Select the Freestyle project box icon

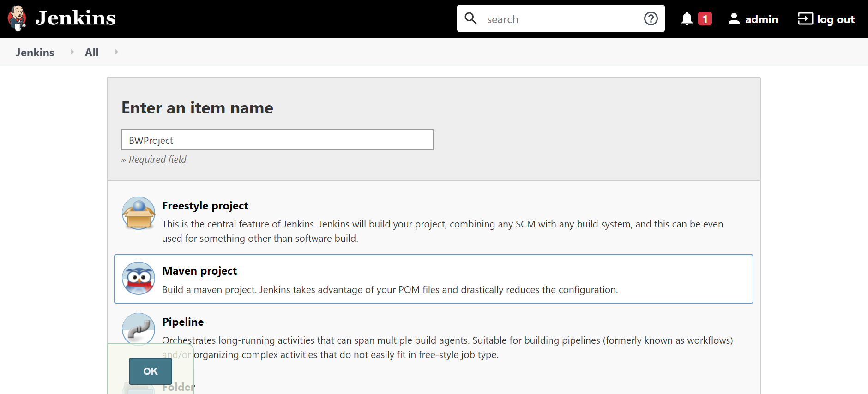pos(139,213)
